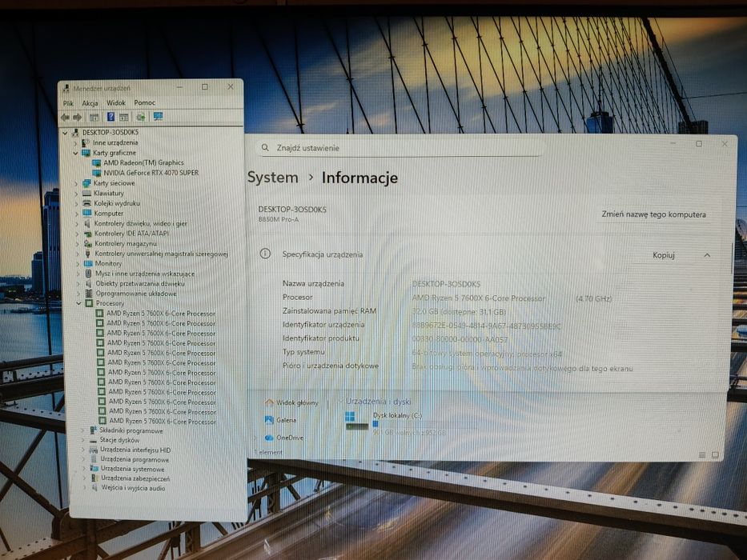Select Urządzenia programowe tree item
Image resolution: width=747 pixels, height=560 pixels.
click(135, 460)
